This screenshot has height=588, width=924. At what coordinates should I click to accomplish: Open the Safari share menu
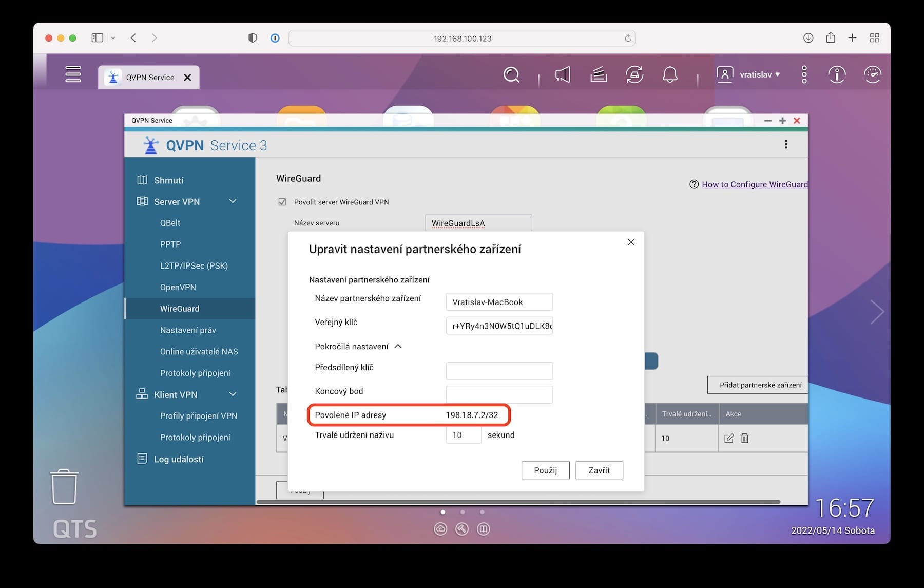tap(831, 37)
